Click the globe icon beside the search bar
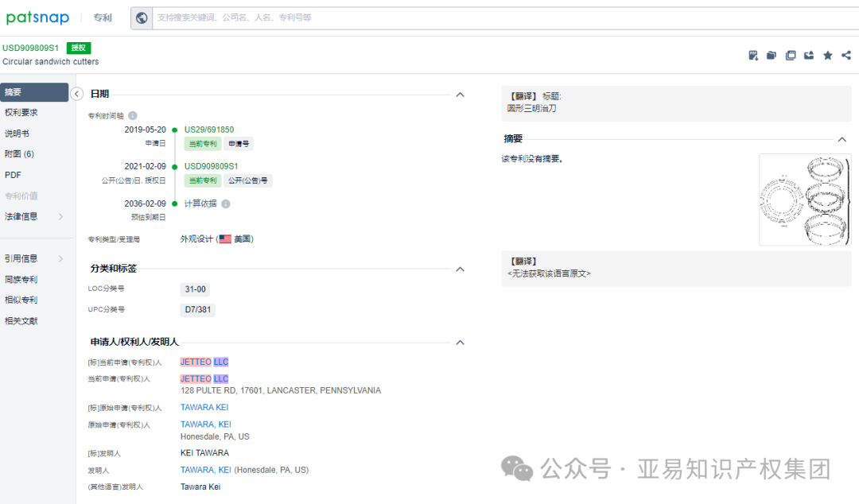The width and height of the screenshot is (859, 504). 142,17
